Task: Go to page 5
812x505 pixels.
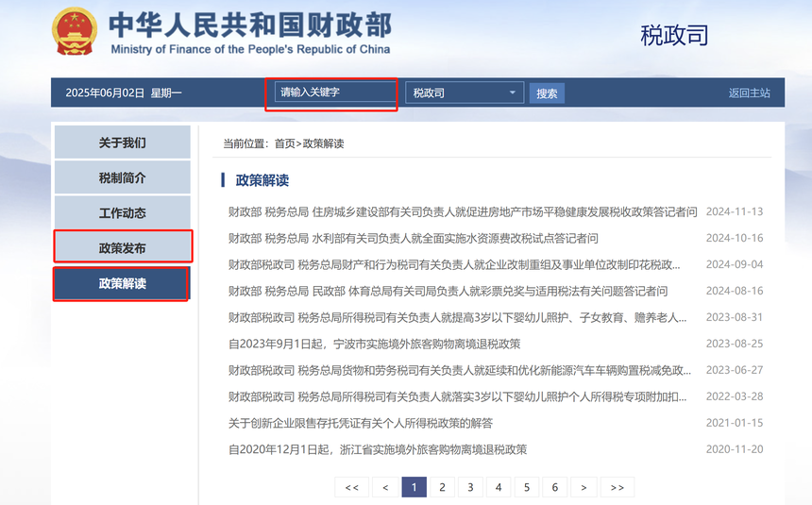Action: pyautogui.click(x=527, y=487)
